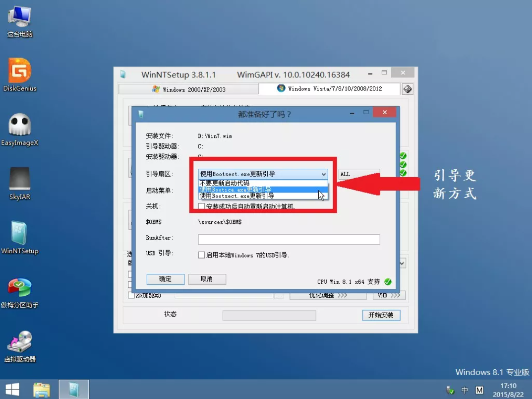This screenshot has width=532, height=399.
Task: Click the green CPU support checkmark
Action: coord(388,282)
